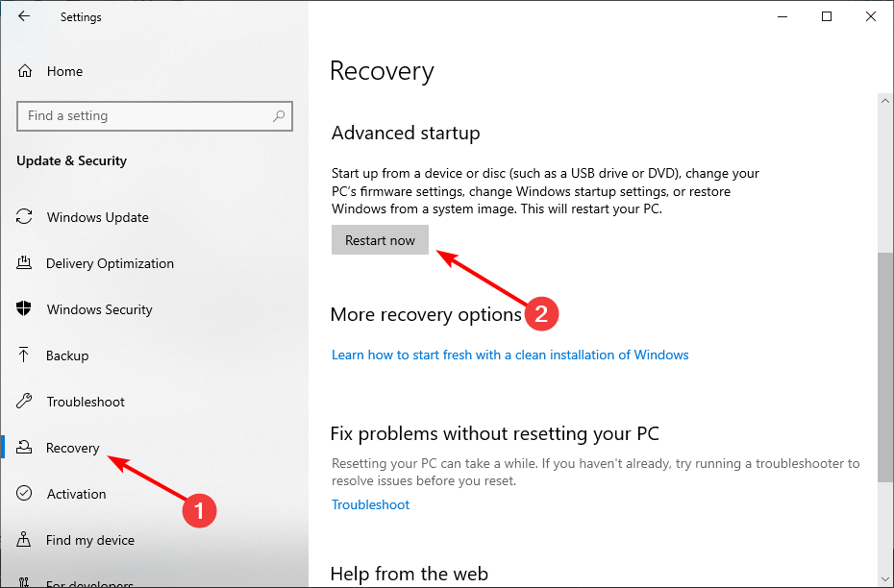Select Delivery Optimization in sidebar
The width and height of the screenshot is (894, 588).
(x=110, y=263)
